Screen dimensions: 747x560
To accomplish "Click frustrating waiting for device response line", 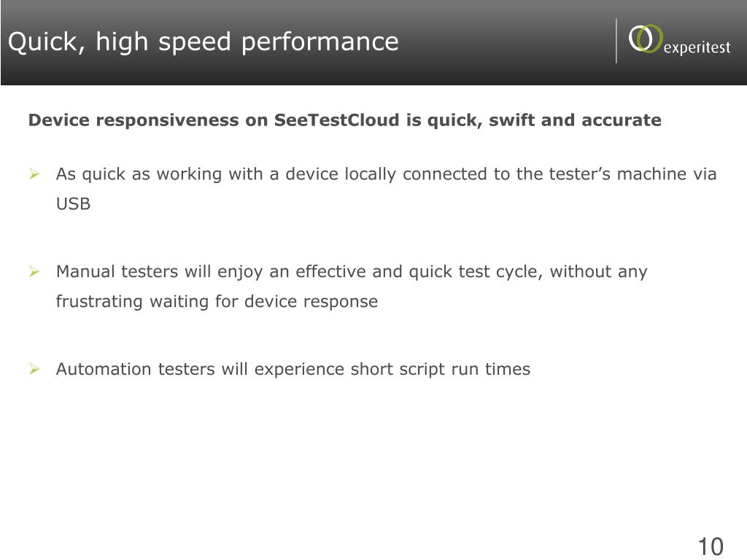I will (x=217, y=301).
